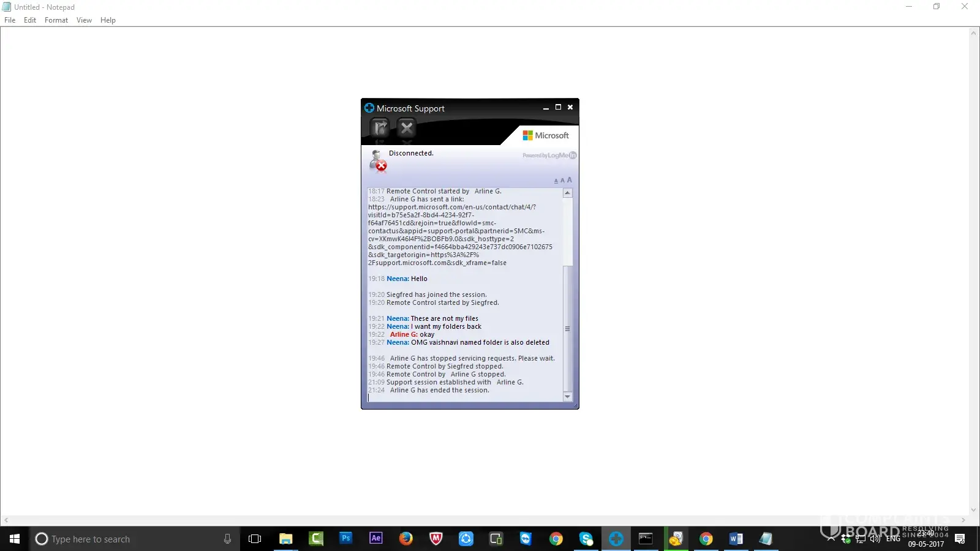The image size is (980, 551).
Task: Select the largest chat font size A
Action: (570, 180)
